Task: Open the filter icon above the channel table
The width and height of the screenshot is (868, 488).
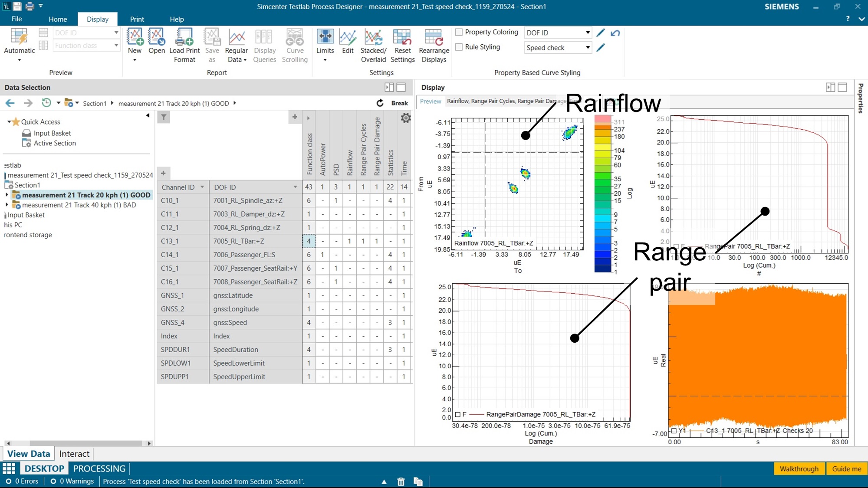Action: 164,117
